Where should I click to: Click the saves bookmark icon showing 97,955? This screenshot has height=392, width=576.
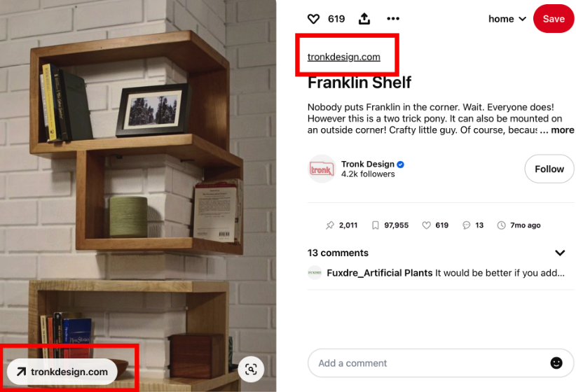pos(375,225)
